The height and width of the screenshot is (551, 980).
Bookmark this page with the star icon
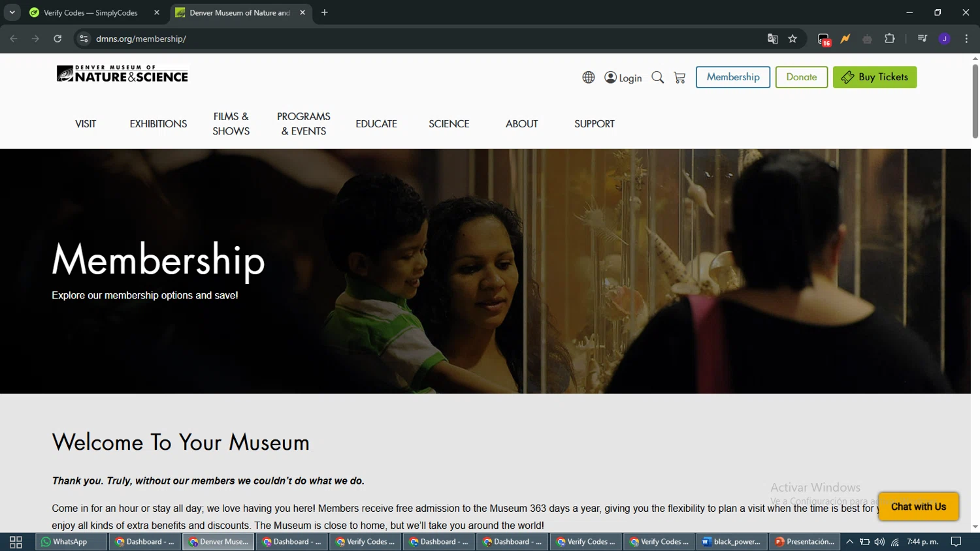[x=793, y=39]
